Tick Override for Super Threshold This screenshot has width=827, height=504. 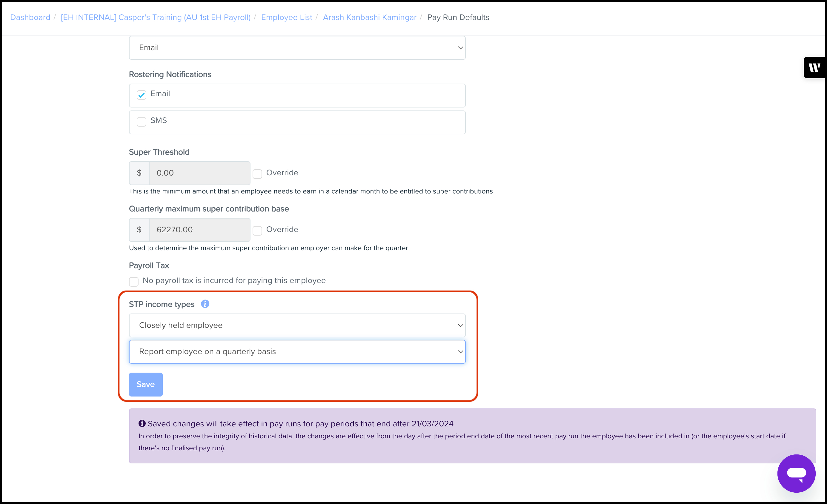tap(257, 174)
